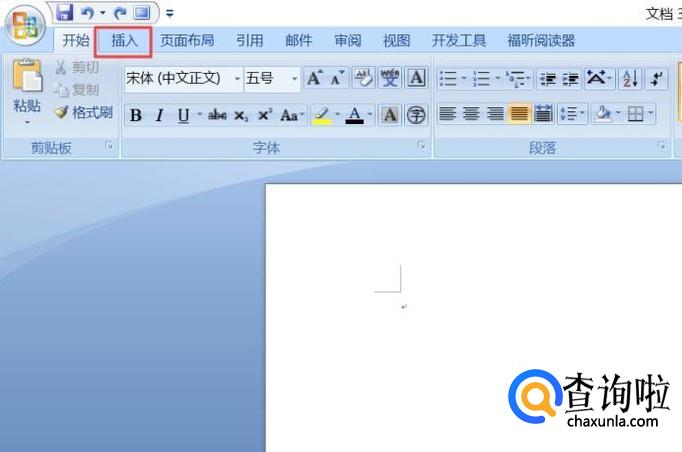Apply multilevel list
The height and width of the screenshot is (452, 682).
pyautogui.click(x=518, y=79)
